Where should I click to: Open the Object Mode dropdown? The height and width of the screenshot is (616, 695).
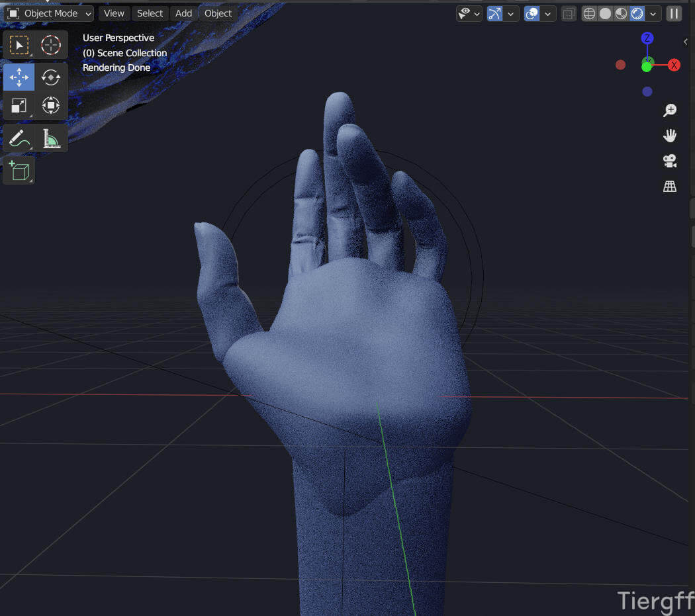click(50, 13)
